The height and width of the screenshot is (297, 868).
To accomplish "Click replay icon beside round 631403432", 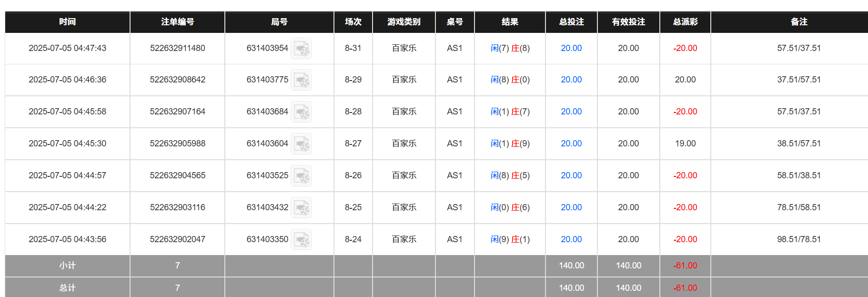I will click(301, 208).
